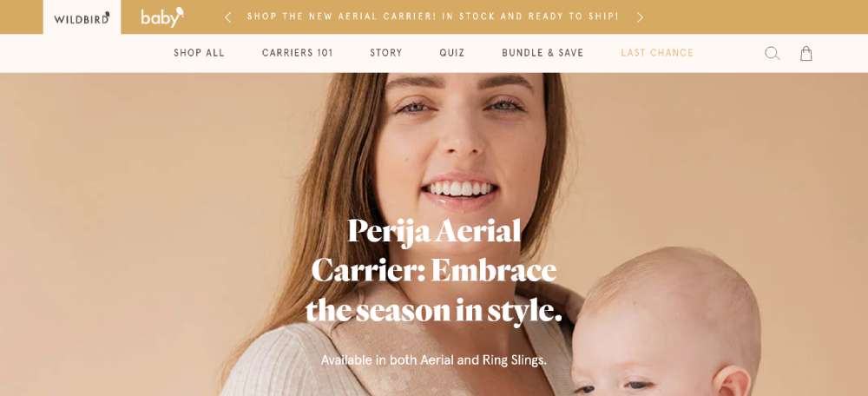Open the search magnifier icon
This screenshot has height=396, width=868.
[773, 53]
